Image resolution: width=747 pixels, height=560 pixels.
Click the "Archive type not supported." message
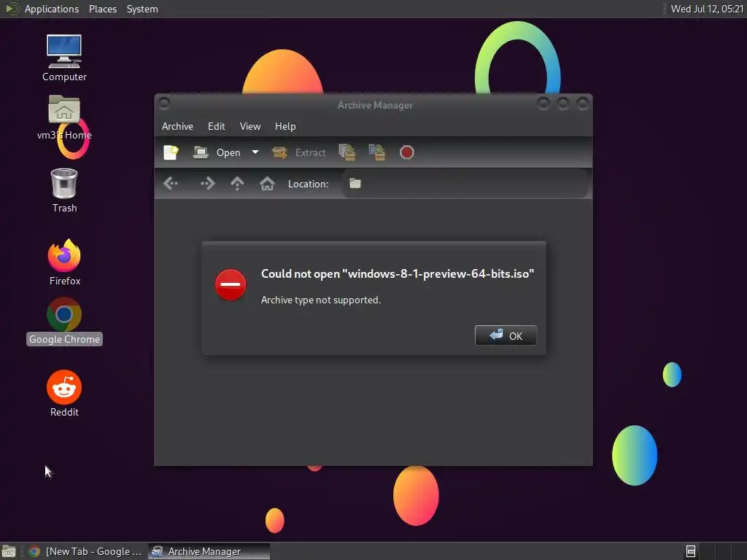pos(321,300)
